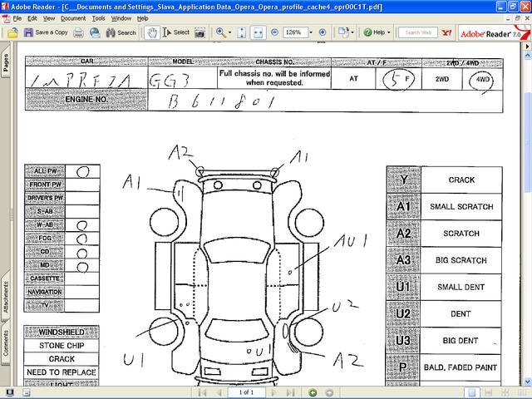The image size is (532, 399).
Task: Click the Email globe icon
Action: (x=95, y=32)
